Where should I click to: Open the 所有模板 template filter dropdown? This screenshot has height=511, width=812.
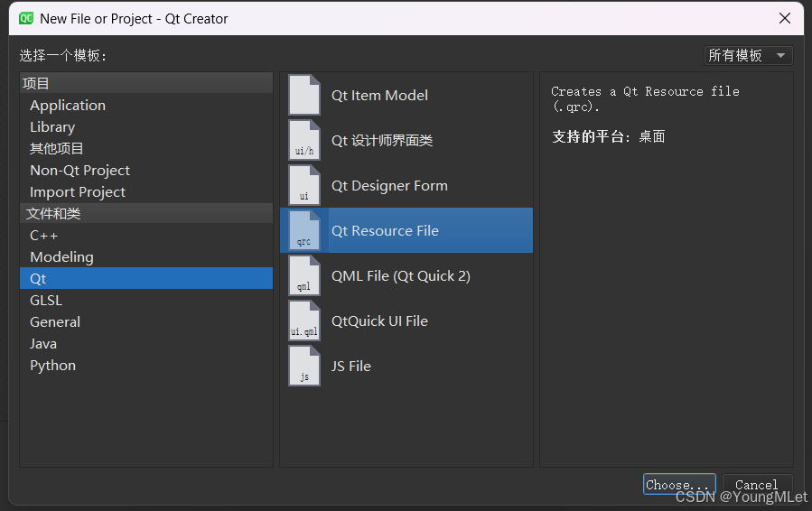(748, 55)
